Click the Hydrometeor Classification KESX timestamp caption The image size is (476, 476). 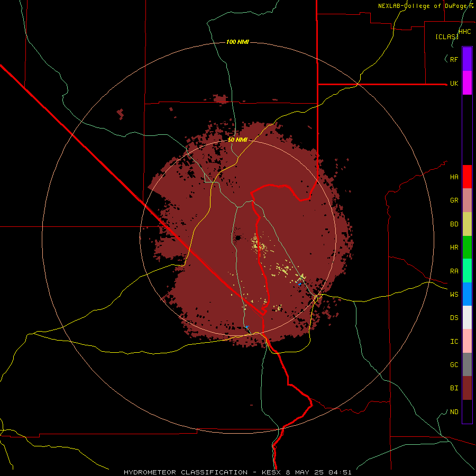(237, 472)
